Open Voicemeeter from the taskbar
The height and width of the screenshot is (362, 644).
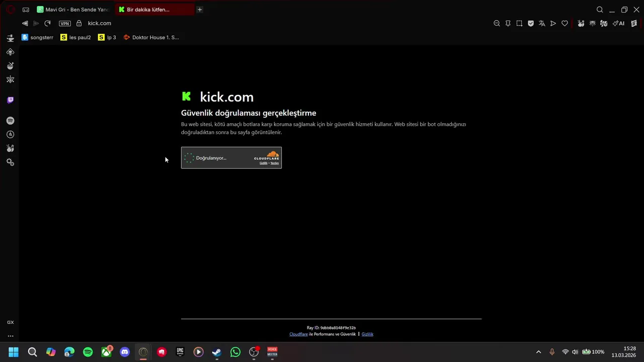tap(272, 352)
